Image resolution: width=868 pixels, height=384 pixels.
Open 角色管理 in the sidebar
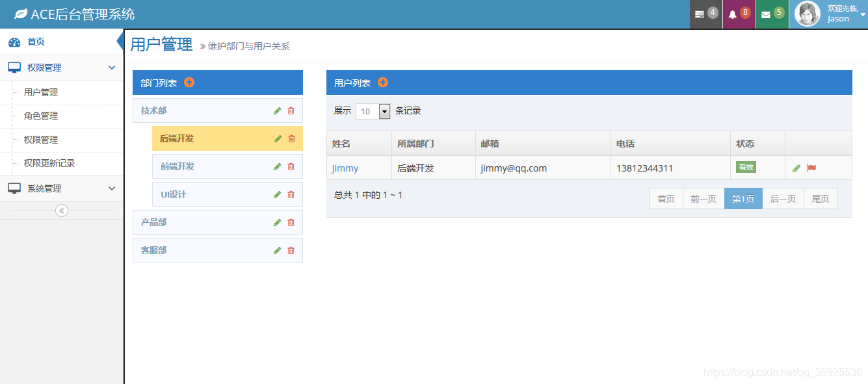[x=41, y=116]
